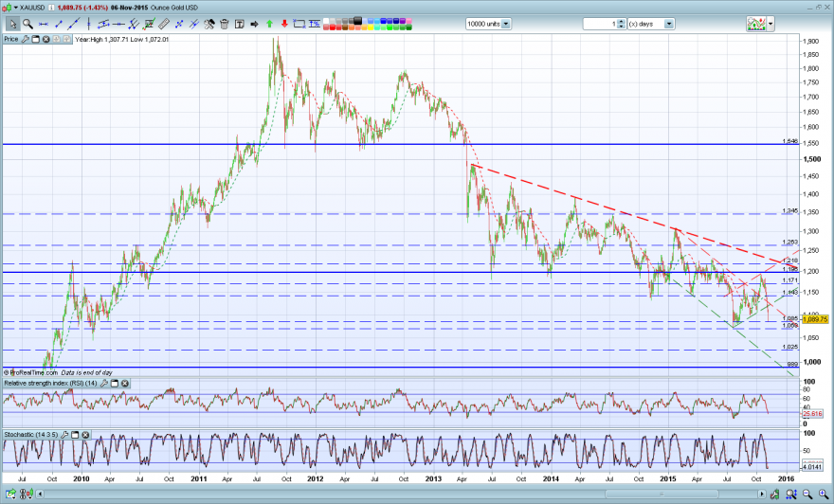Click the scroll right arrow in bottom bar
Image resolution: width=834 pixels, height=504 pixels.
(763, 495)
